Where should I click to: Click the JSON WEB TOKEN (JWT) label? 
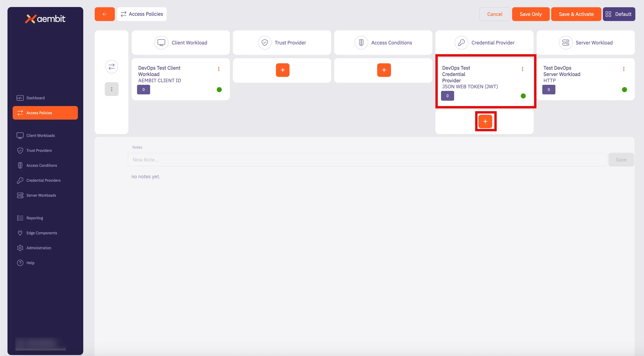click(470, 87)
